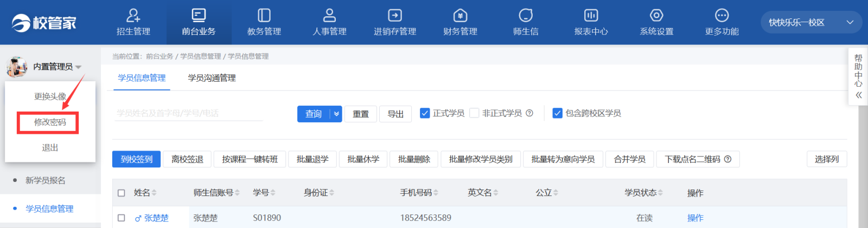Expand the 快快乐乐一校区 campus dropdown

click(x=850, y=23)
